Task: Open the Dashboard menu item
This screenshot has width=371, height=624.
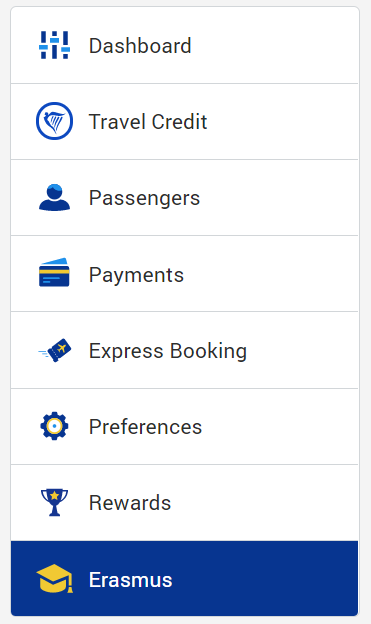Action: (x=140, y=46)
